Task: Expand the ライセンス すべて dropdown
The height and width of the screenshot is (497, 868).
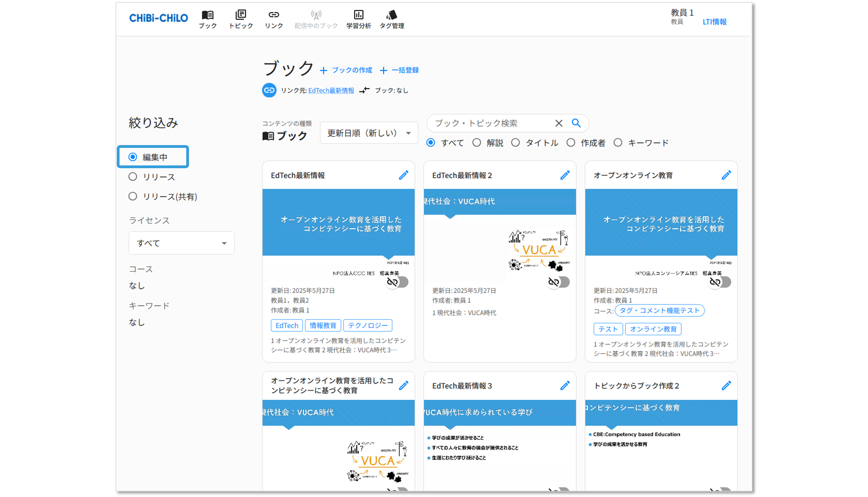Action: coord(181,243)
